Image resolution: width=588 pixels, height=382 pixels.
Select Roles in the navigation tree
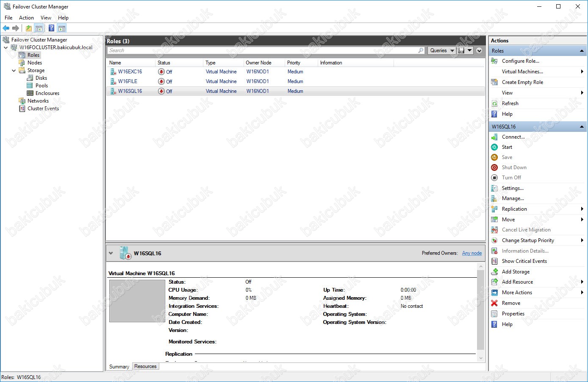pos(33,55)
